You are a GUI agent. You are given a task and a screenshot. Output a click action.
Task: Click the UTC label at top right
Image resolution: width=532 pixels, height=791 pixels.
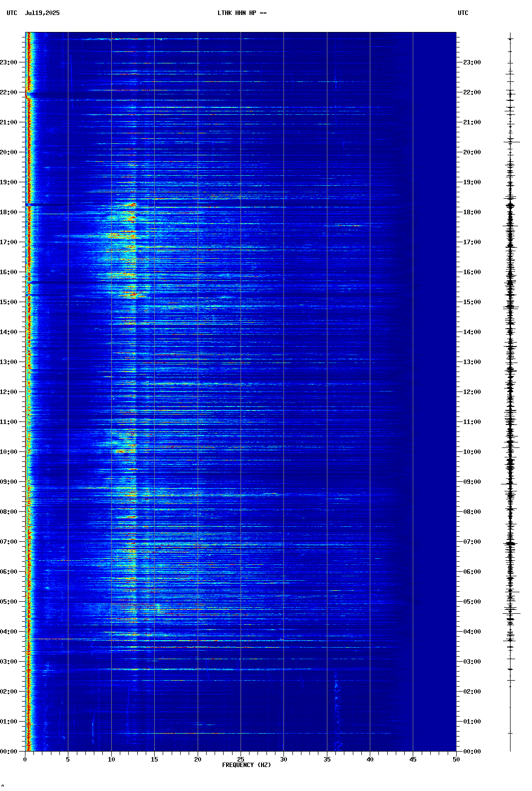[463, 13]
